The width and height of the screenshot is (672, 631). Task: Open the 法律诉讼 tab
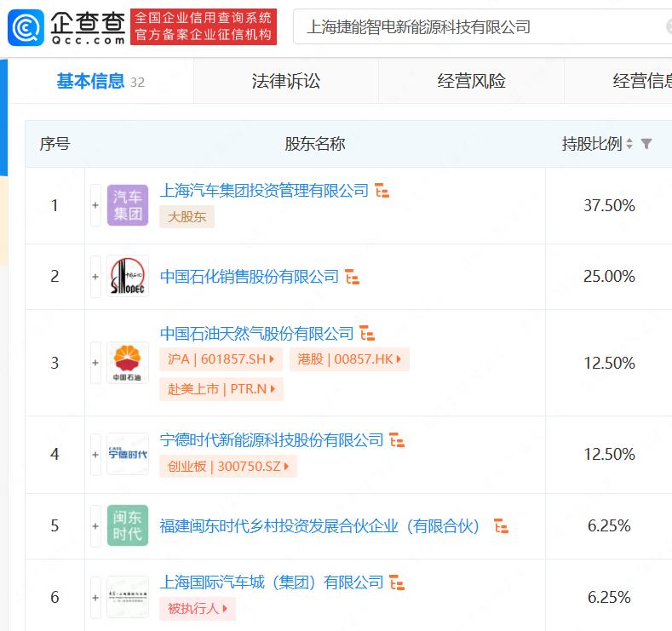click(x=286, y=81)
